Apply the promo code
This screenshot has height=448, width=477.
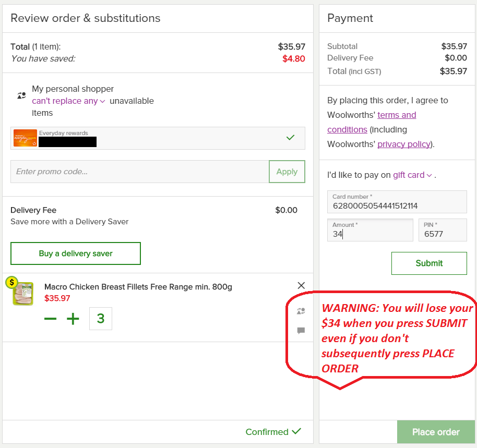[287, 172]
